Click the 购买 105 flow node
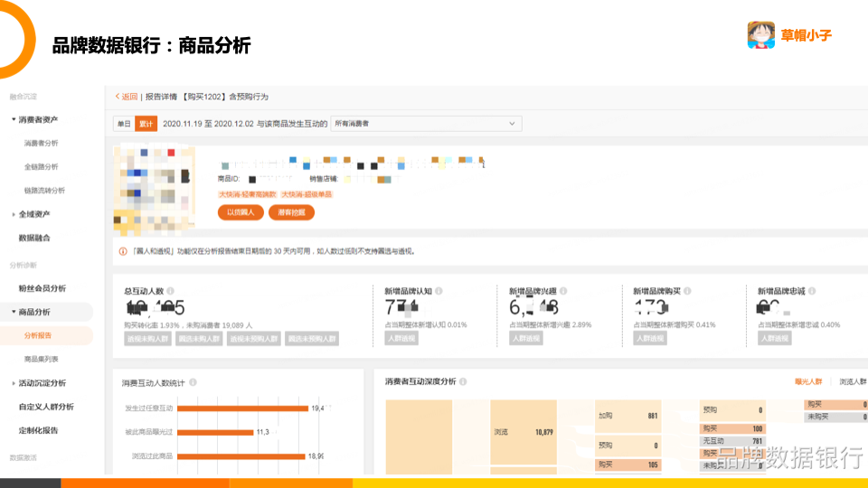Screen dimensions: 868x488 [x=627, y=465]
